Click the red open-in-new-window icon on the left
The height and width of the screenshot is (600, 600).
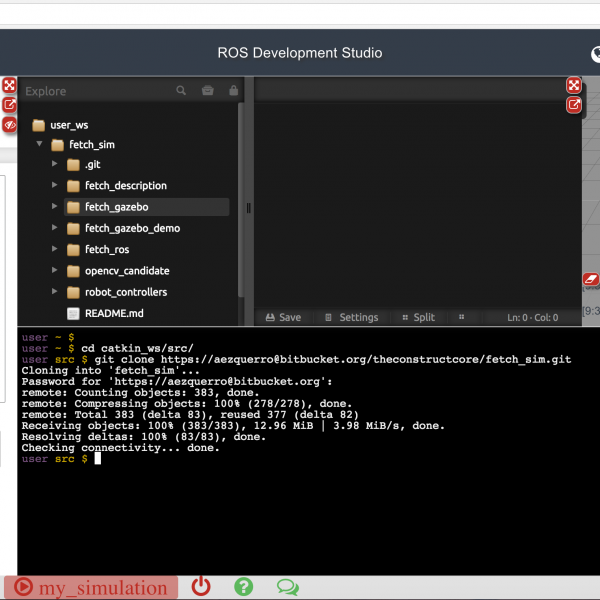[x=9, y=104]
